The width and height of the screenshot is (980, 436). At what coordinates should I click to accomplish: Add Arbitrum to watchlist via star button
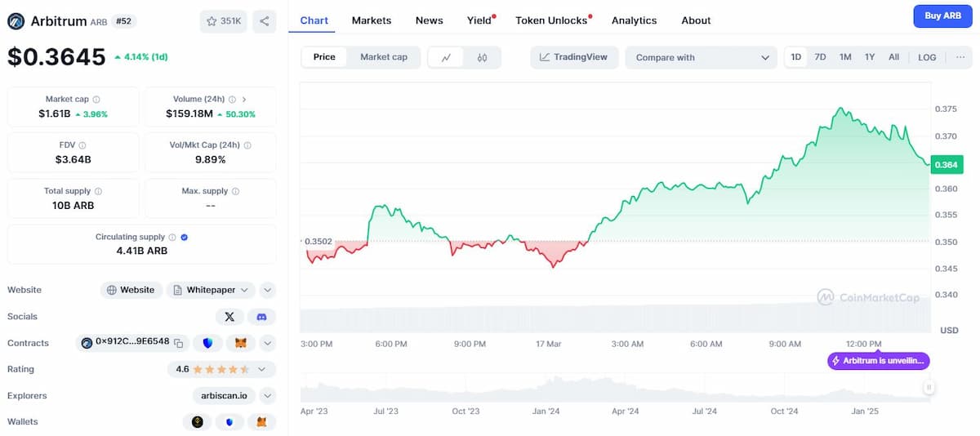223,21
